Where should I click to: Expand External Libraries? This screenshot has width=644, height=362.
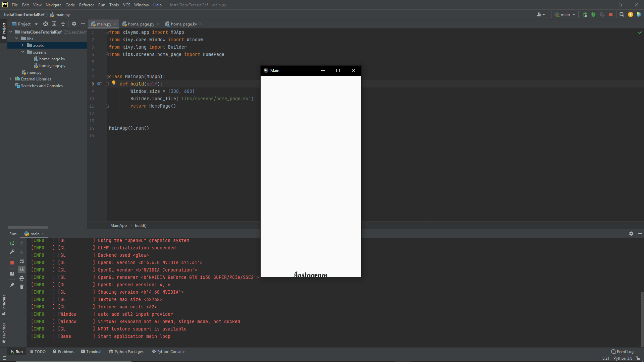[10, 79]
